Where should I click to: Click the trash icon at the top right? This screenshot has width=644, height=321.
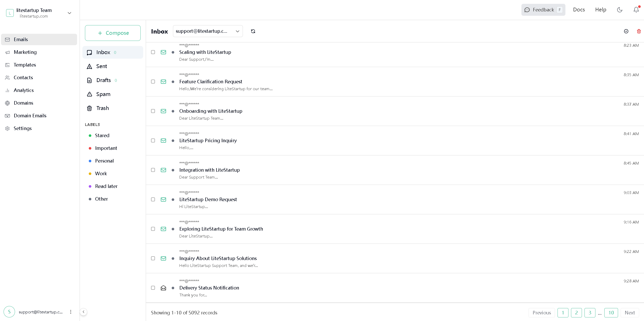[639, 31]
